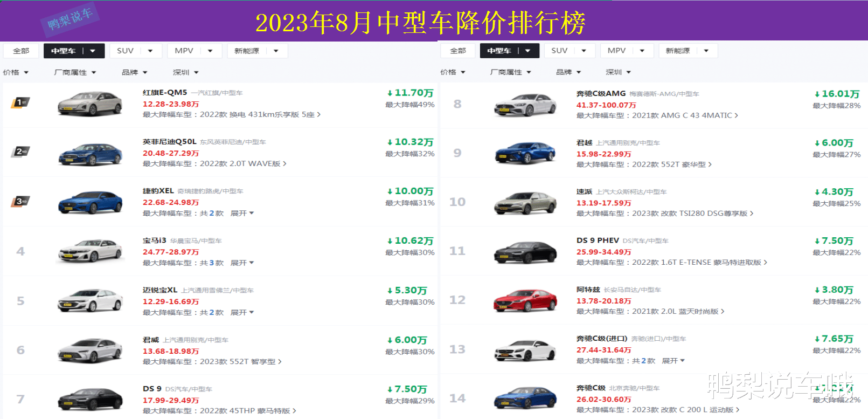The image size is (868, 419).
Task: Click the 英菲尼迪Q50L title
Action: pyautogui.click(x=169, y=142)
